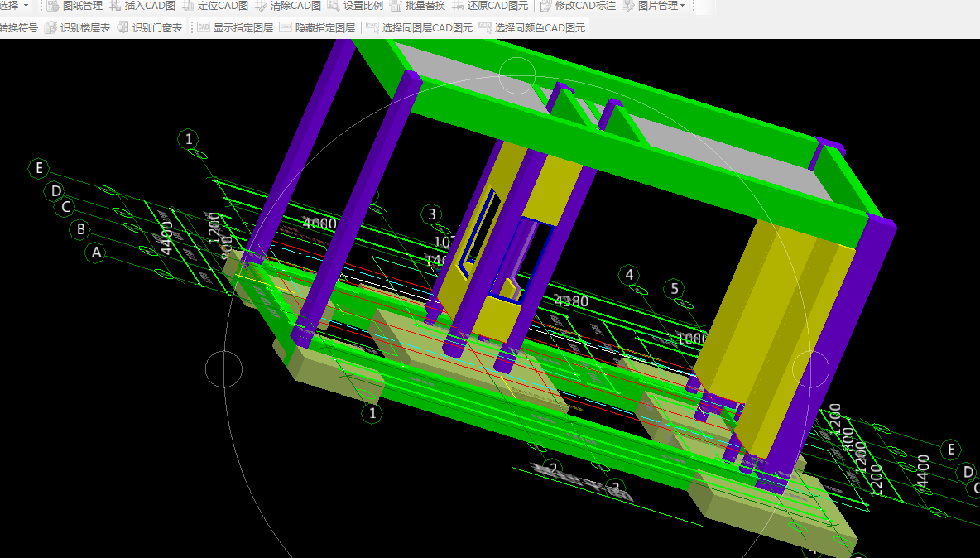Expand the 图片管理 dropdown arrow
This screenshot has height=558, width=980.
point(683,6)
